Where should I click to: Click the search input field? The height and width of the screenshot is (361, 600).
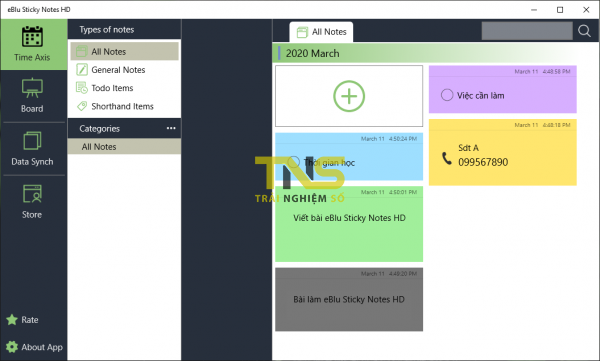pos(527,31)
